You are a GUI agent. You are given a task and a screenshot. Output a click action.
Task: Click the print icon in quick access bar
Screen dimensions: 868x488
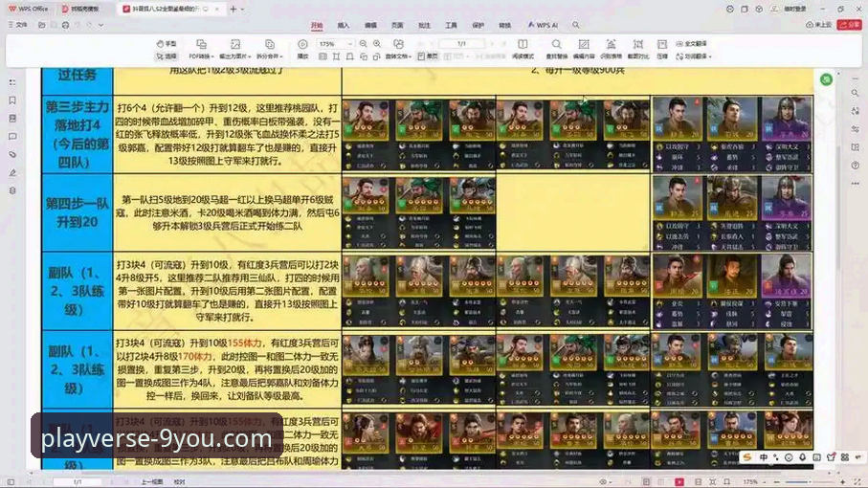[x=65, y=25]
